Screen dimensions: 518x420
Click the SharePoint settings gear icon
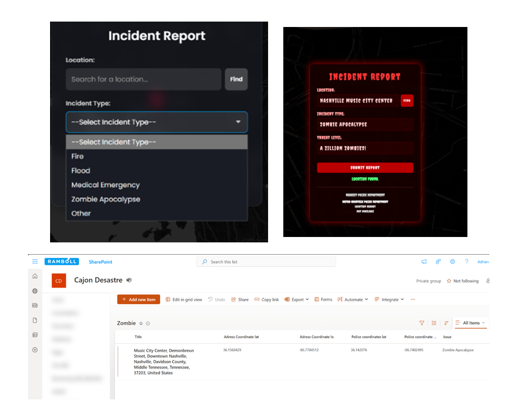click(x=452, y=262)
